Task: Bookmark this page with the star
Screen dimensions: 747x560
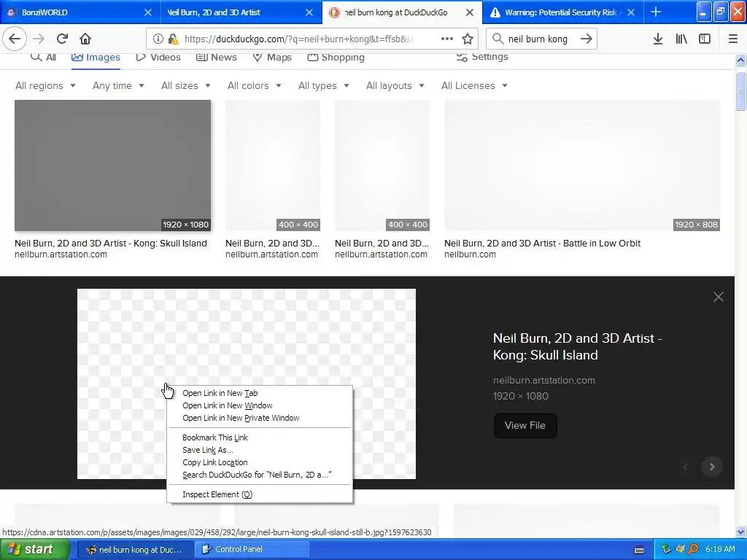Action: 468,39
